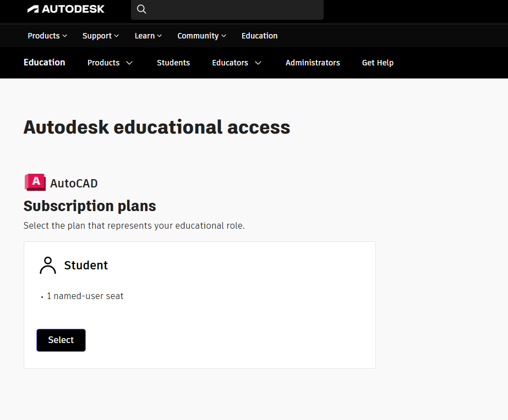Go to Education in top navigation
The height and width of the screenshot is (420, 508).
pos(260,36)
